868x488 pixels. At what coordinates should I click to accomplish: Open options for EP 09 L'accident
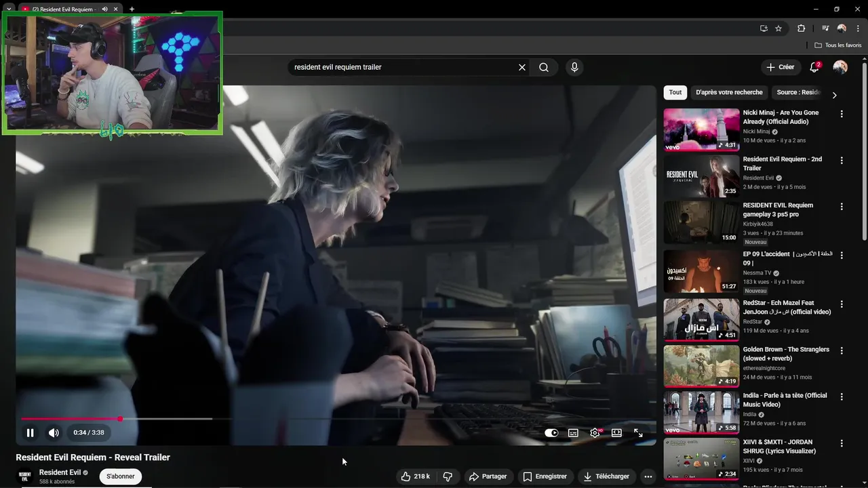click(x=842, y=256)
